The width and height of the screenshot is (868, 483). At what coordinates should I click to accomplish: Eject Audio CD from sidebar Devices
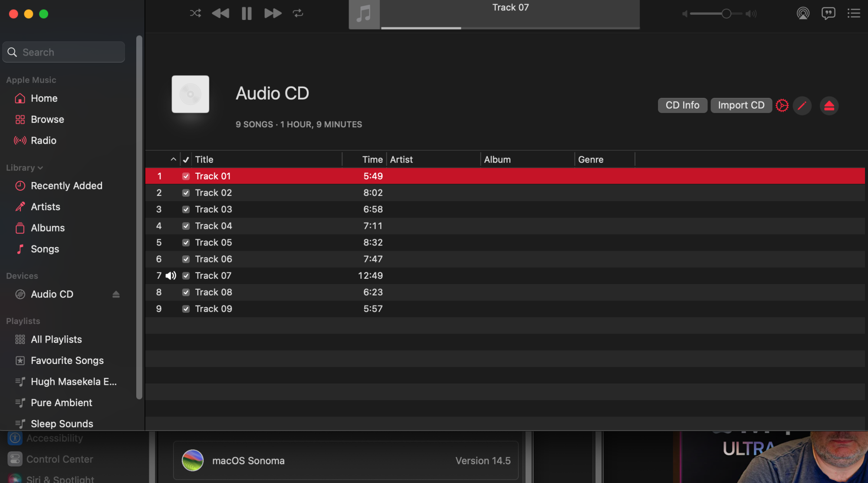click(x=116, y=294)
